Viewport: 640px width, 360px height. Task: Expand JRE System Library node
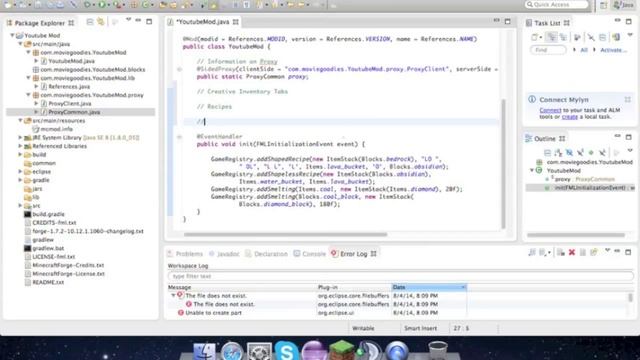click(20, 138)
